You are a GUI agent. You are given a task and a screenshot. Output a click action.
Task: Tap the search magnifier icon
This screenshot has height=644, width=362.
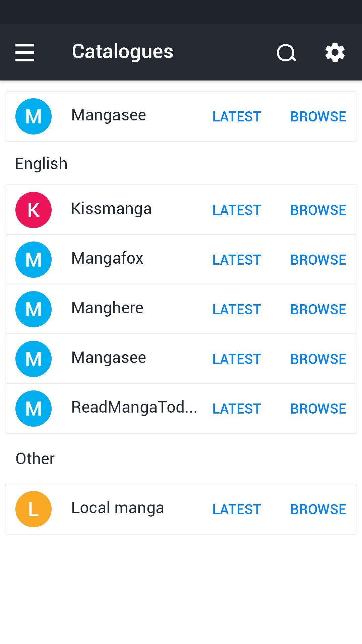[x=287, y=53]
